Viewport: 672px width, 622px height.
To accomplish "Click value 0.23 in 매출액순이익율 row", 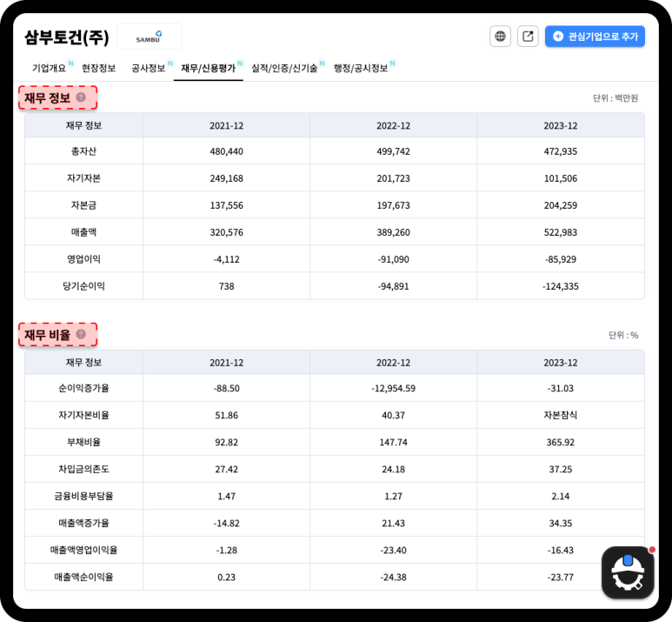I will coord(226,578).
